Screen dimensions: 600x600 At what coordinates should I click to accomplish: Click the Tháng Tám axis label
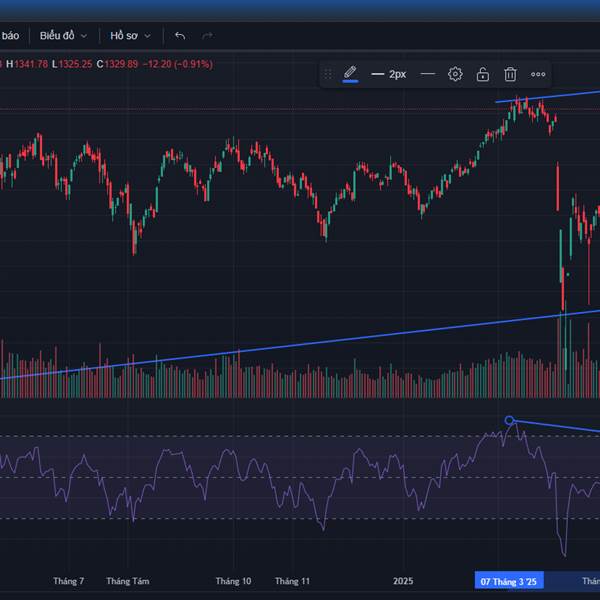[128, 581]
